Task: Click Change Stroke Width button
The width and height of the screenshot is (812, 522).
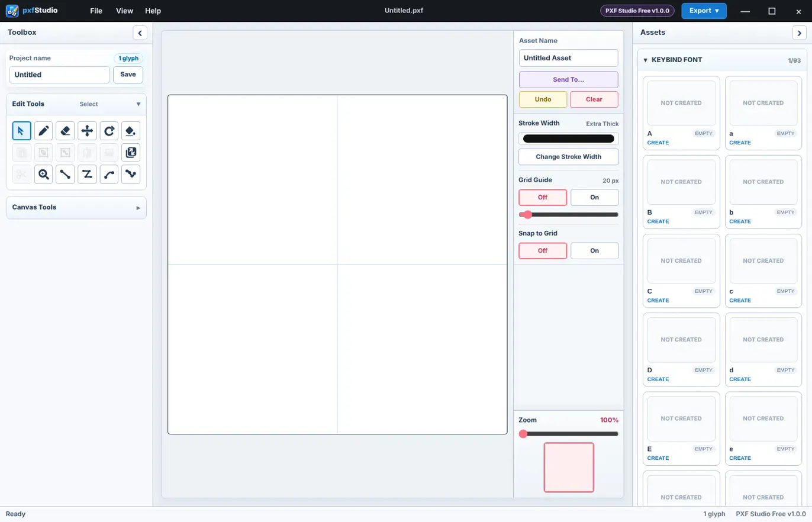Action: (568, 157)
